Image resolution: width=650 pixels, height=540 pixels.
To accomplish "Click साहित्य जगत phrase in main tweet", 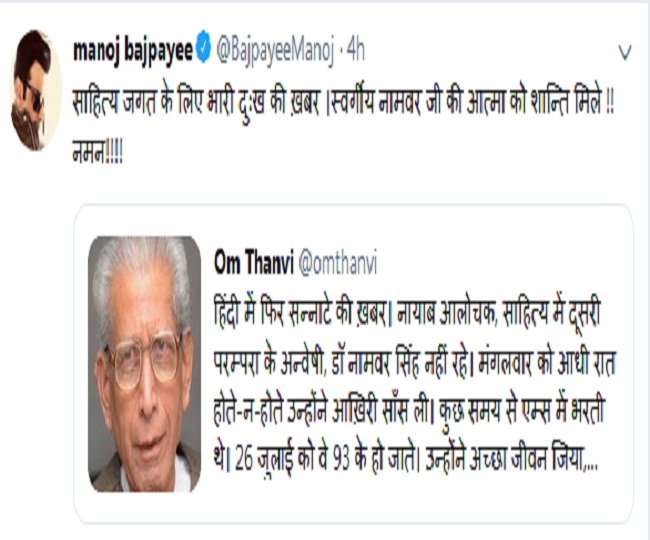I will coord(114,103).
